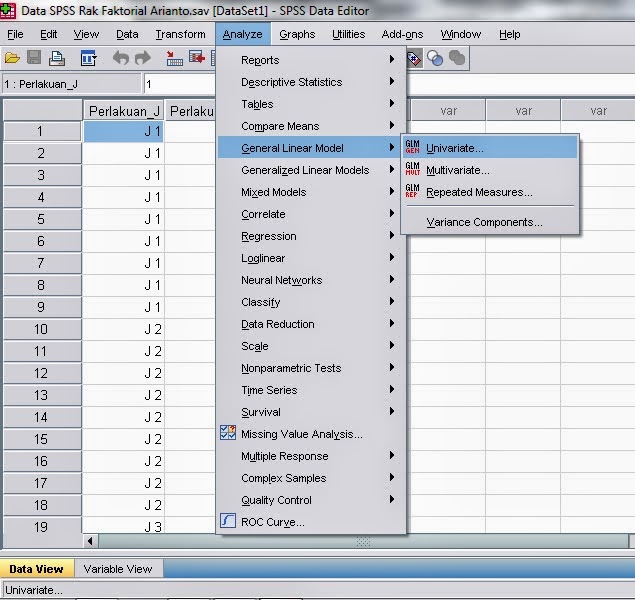635x600 pixels.
Task: Expand Nonparametric Tests submenu
Action: 311,368
